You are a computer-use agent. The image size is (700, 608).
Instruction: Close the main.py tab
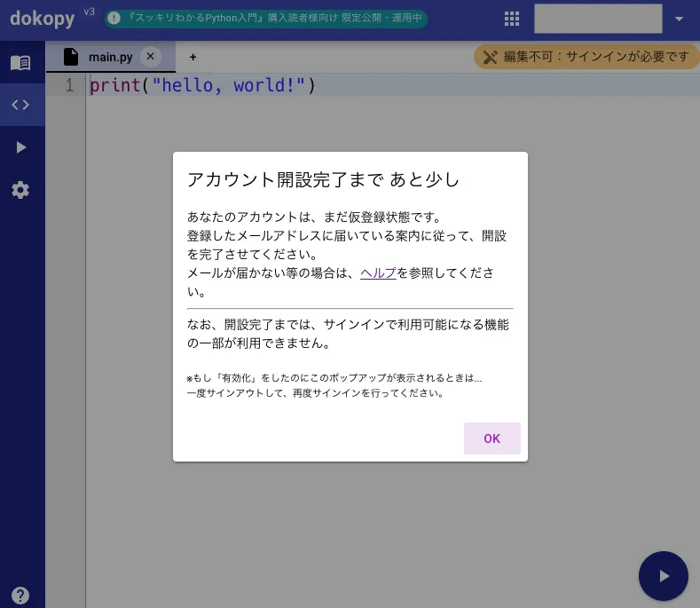[x=151, y=57]
